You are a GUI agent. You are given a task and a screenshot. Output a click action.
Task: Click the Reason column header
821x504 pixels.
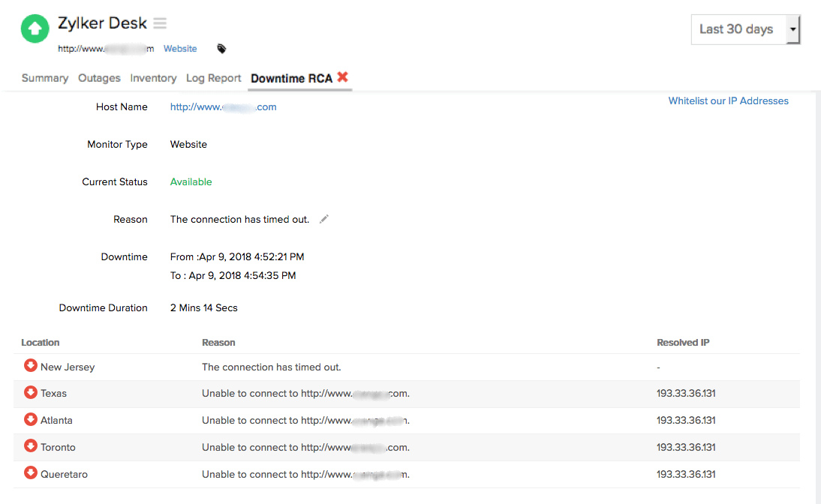pos(218,342)
